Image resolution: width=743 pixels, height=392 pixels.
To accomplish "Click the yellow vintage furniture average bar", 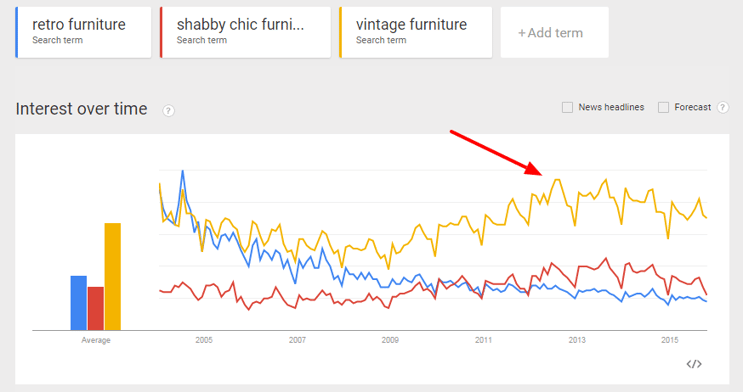I will [113, 276].
